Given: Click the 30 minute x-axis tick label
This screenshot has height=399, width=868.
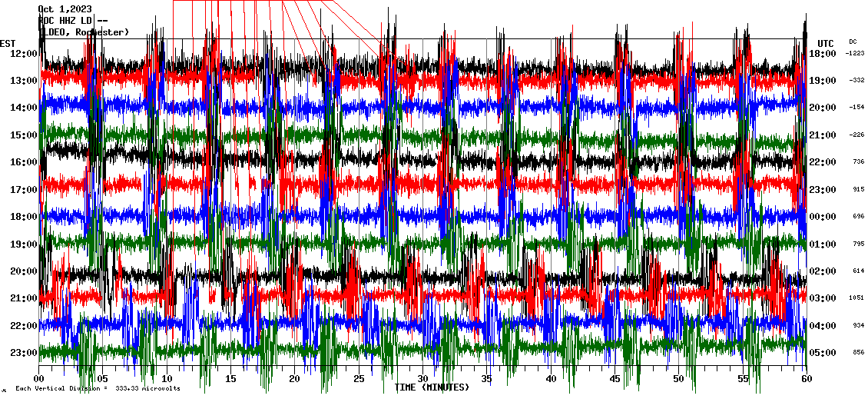Looking at the screenshot, I should pos(422,378).
